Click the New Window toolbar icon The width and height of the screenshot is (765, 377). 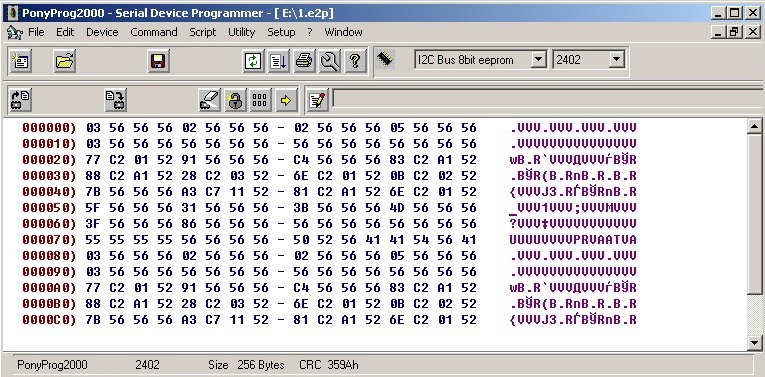pos(20,61)
